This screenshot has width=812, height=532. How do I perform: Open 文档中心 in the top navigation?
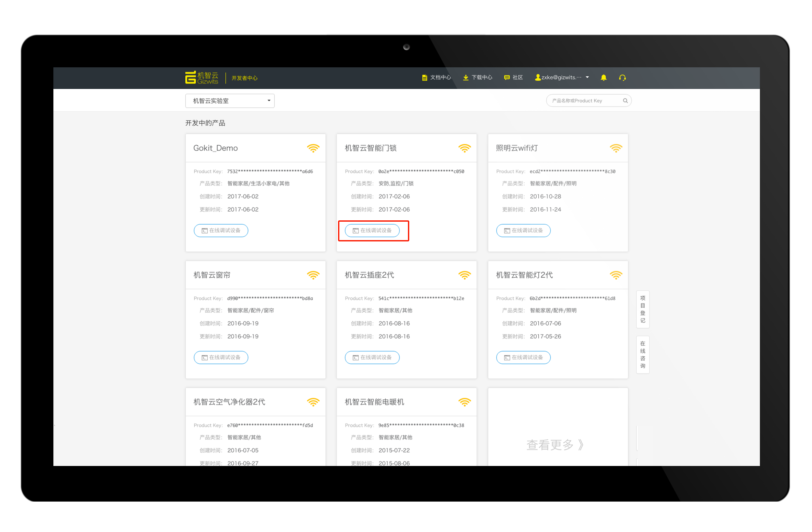[x=436, y=77]
